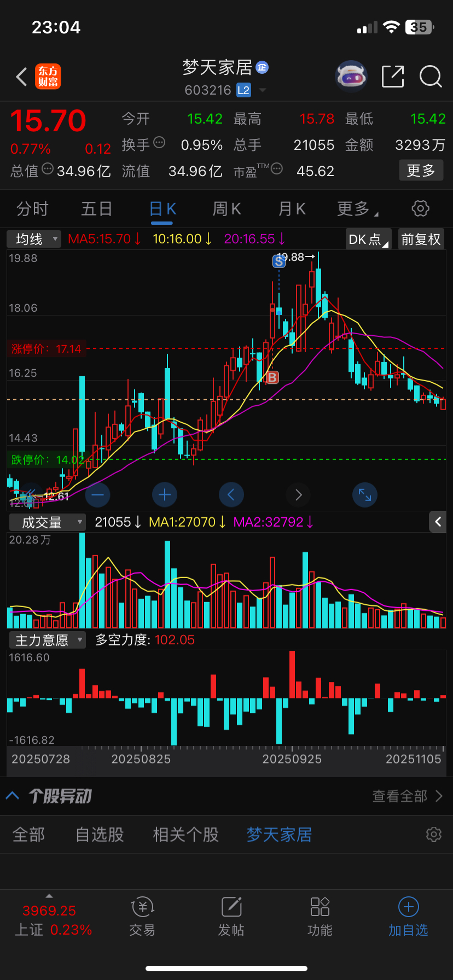Select the 梦天家居 filter tab
The width and height of the screenshot is (453, 980).
tap(279, 835)
